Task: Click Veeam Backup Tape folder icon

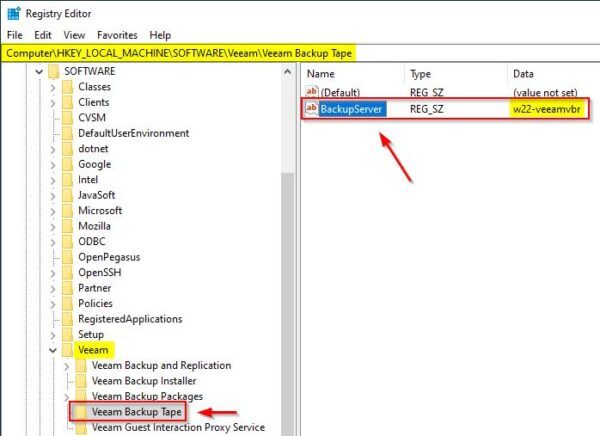Action: 81,412
